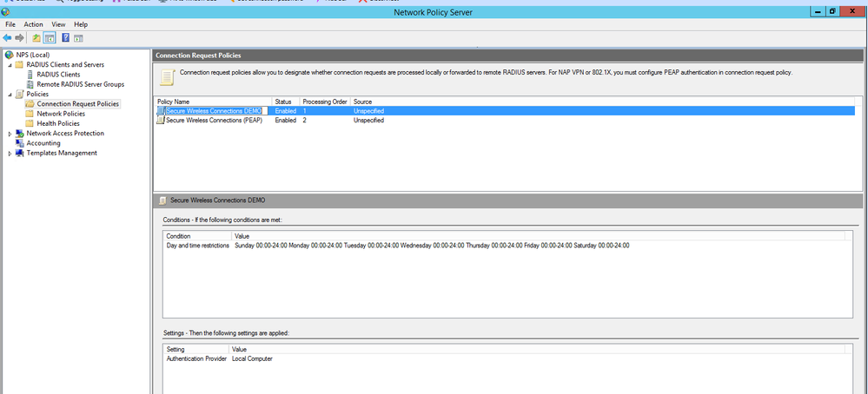Open the File menu
868x394 pixels.
coord(10,24)
